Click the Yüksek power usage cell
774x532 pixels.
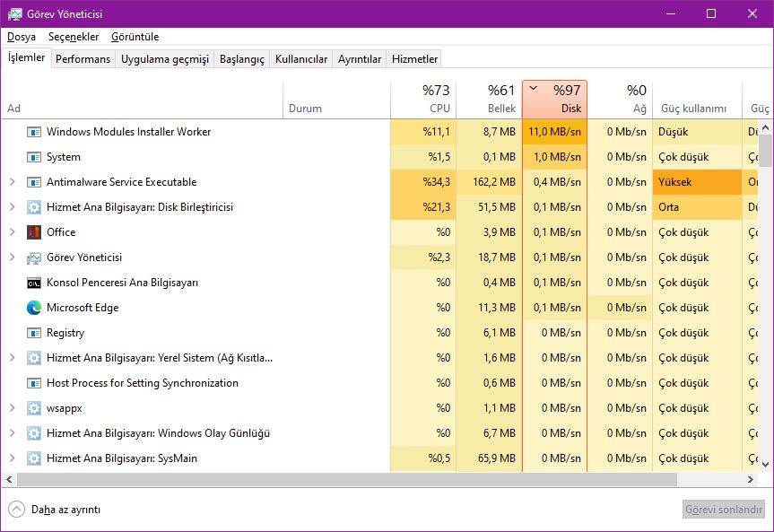697,182
